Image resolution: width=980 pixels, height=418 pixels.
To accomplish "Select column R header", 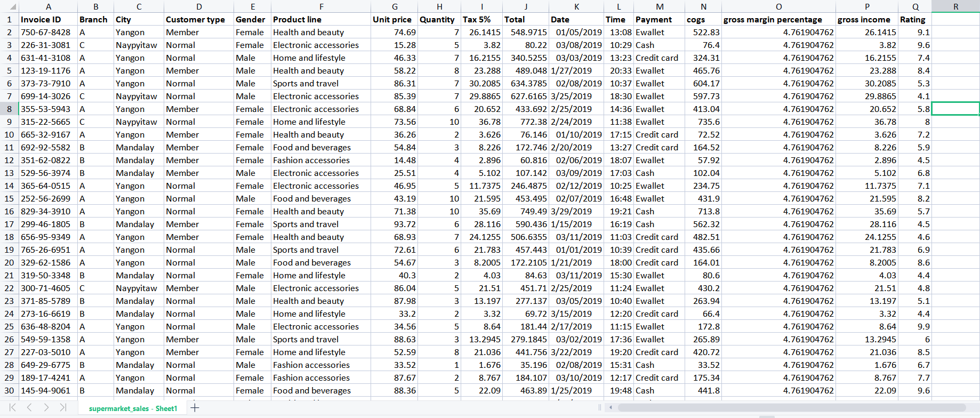I will click(x=955, y=7).
